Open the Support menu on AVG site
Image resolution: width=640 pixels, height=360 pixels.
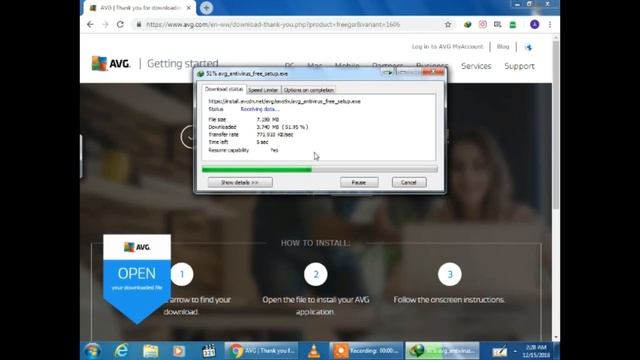tap(519, 66)
